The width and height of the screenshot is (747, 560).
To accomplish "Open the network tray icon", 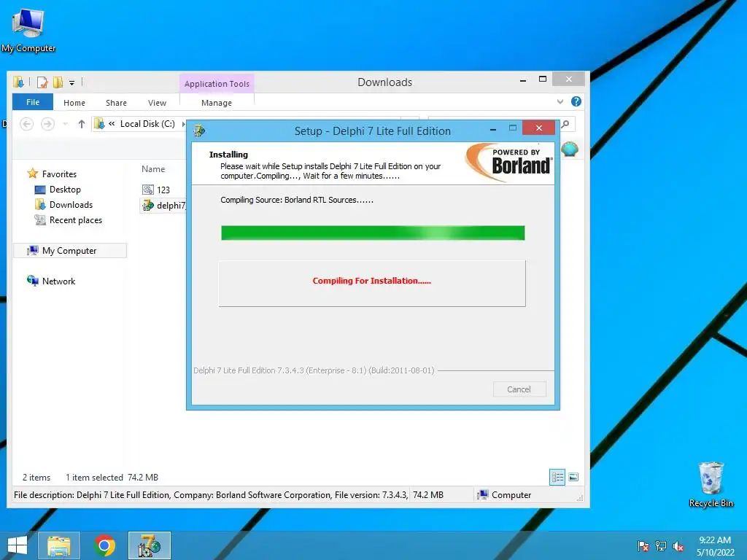I will [661, 545].
